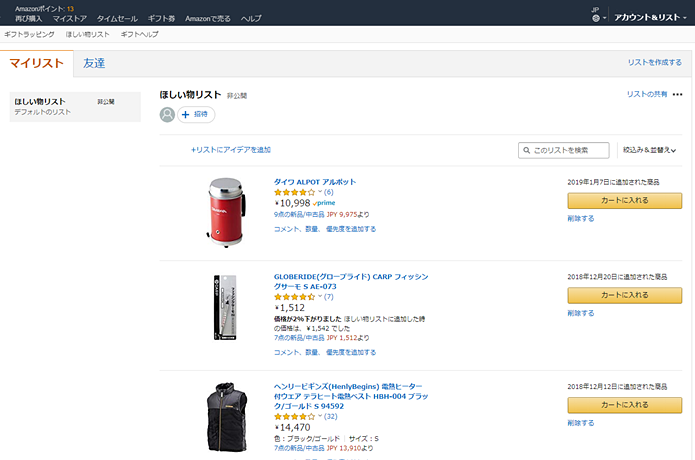
Task: Select ギフトヘルプ sub-navigation link
Action: (x=139, y=34)
